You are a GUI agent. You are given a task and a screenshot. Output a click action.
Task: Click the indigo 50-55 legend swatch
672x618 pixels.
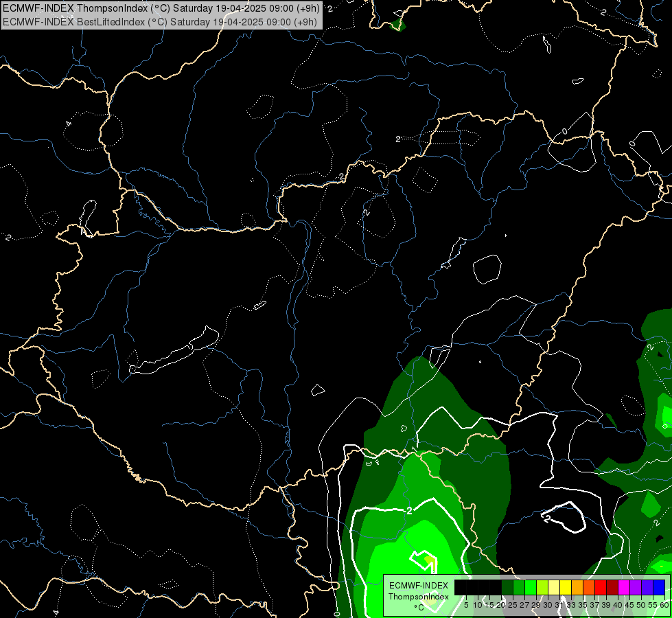tap(647, 587)
